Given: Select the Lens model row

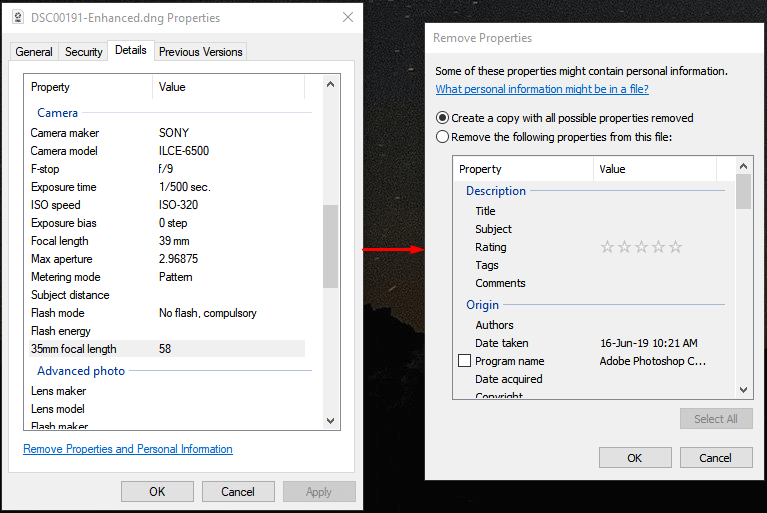Looking at the screenshot, I should (x=167, y=409).
